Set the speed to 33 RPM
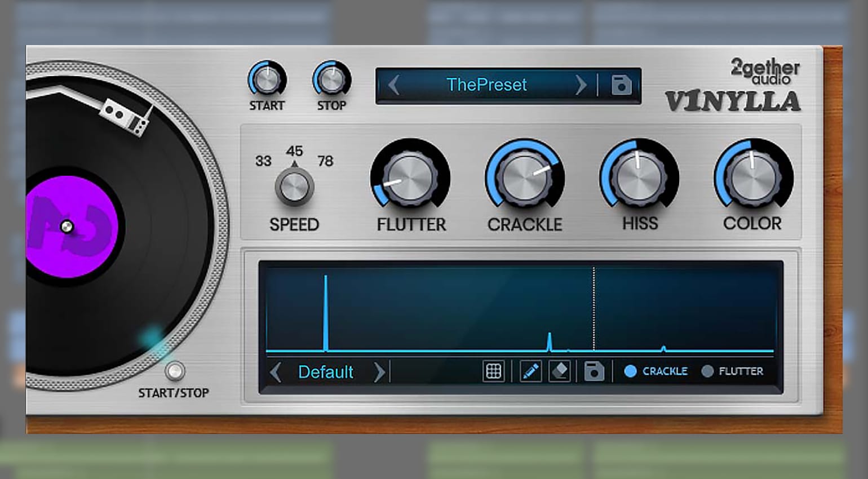The height and width of the screenshot is (479, 868). pyautogui.click(x=263, y=161)
